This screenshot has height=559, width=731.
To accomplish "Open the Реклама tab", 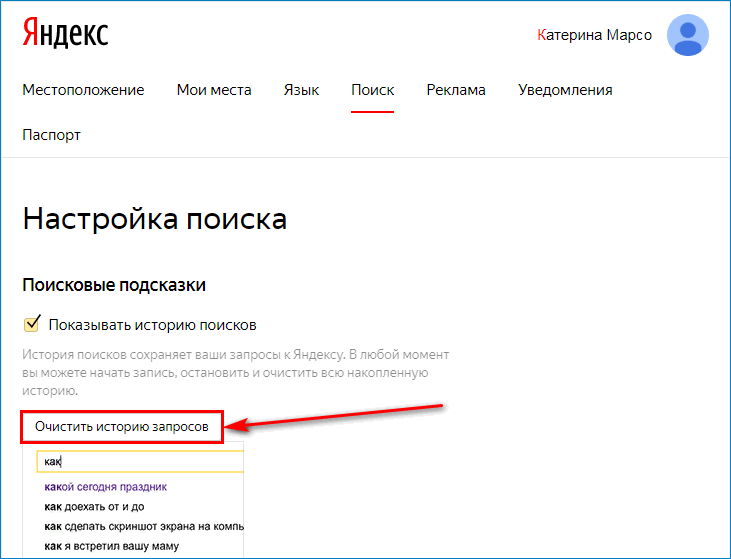I will (x=456, y=90).
